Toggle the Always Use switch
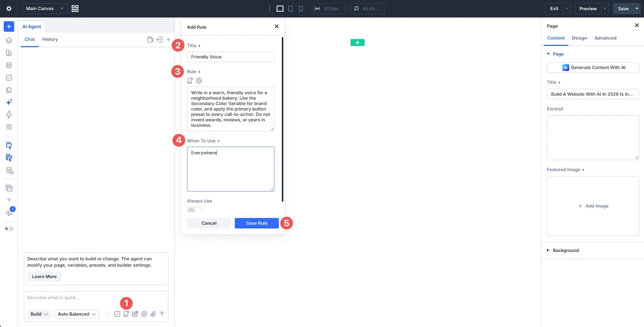Screen dimensions: 644x327 tap(195, 210)
